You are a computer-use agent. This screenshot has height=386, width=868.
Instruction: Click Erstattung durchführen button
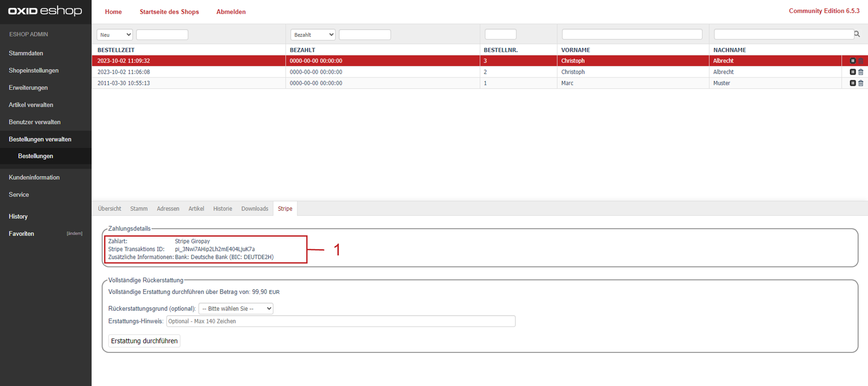click(144, 341)
